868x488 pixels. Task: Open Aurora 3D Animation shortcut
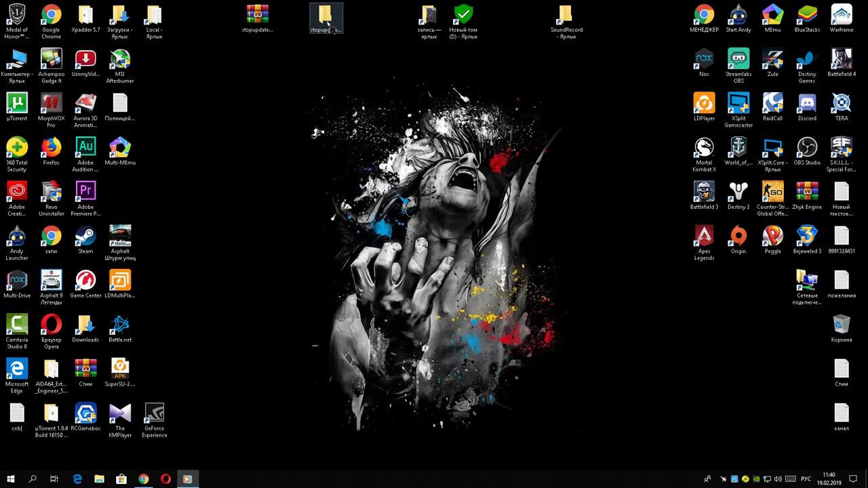pyautogui.click(x=85, y=110)
